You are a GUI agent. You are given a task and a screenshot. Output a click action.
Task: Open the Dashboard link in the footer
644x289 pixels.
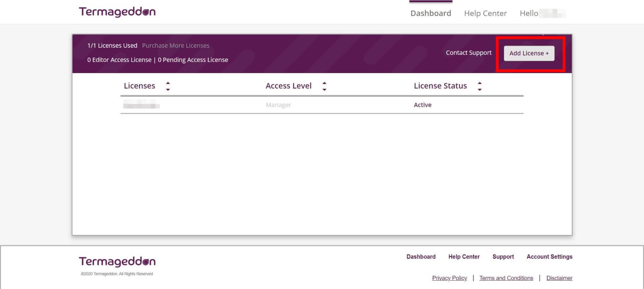pyautogui.click(x=421, y=256)
